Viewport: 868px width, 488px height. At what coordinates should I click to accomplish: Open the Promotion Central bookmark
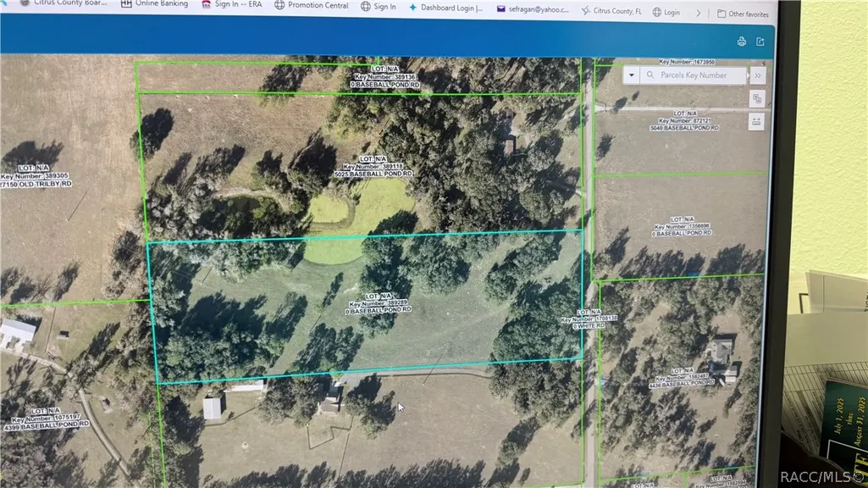[x=311, y=5]
